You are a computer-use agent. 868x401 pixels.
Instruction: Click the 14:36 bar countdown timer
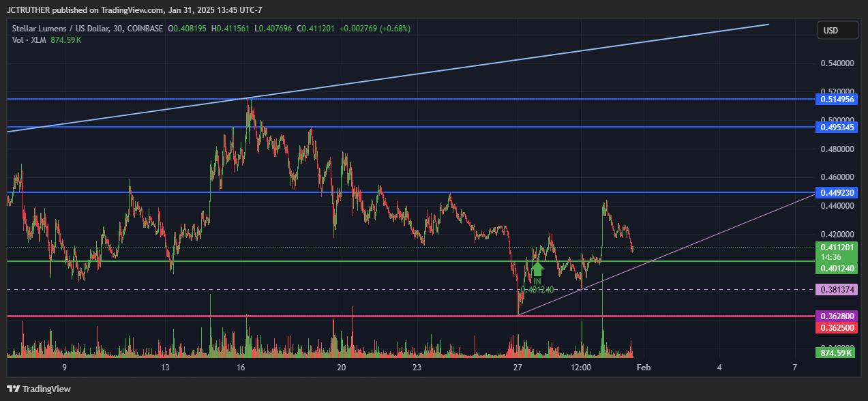(x=830, y=257)
